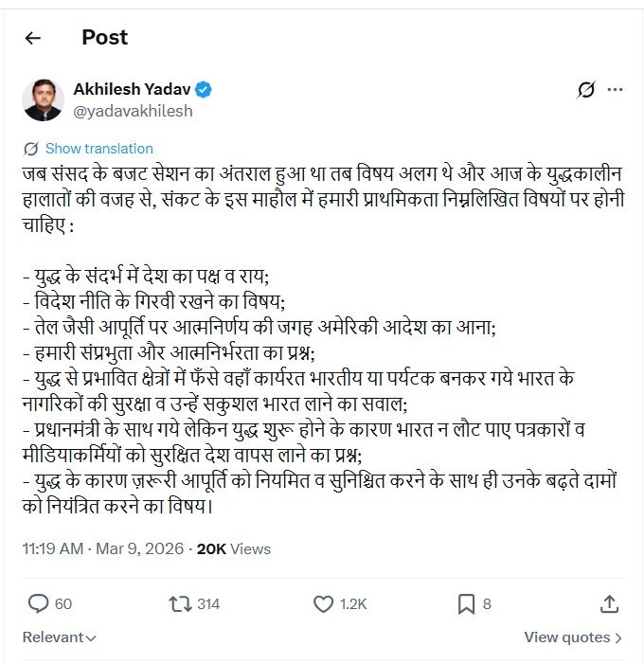Click the chevron next to View quotes
Viewport: 644px width, 664px height.
click(x=618, y=638)
